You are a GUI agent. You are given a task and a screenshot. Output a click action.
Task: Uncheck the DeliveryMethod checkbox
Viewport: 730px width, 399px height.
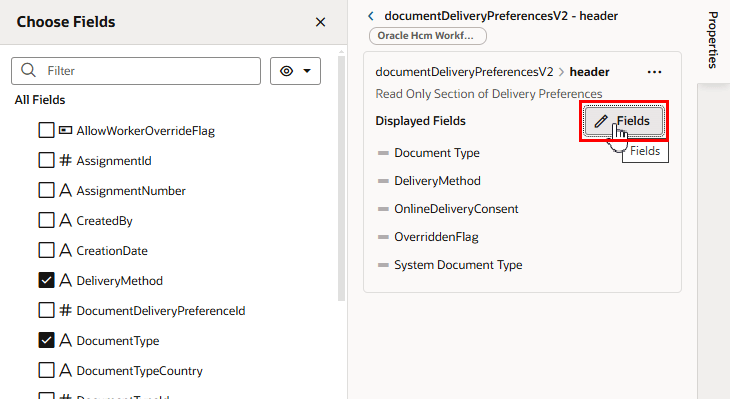click(x=46, y=280)
